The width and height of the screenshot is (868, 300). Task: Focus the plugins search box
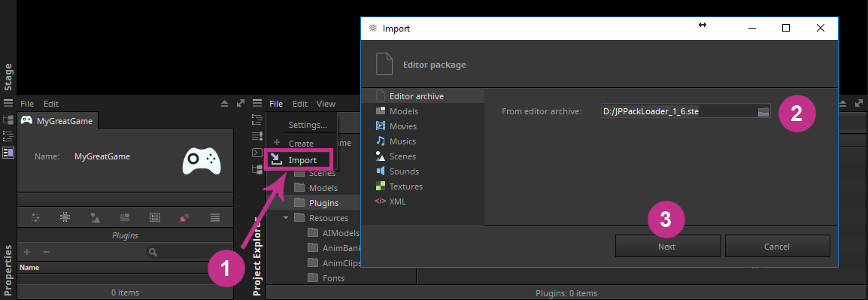pos(190,252)
